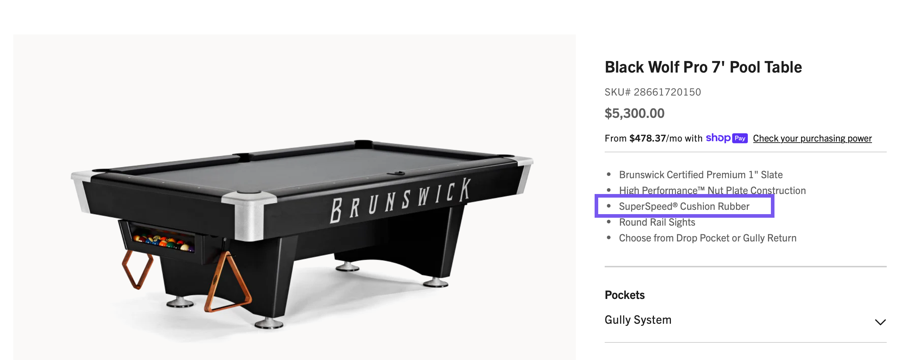Select the $5,300.00 price text
This screenshot has height=360, width=900.
click(x=635, y=113)
